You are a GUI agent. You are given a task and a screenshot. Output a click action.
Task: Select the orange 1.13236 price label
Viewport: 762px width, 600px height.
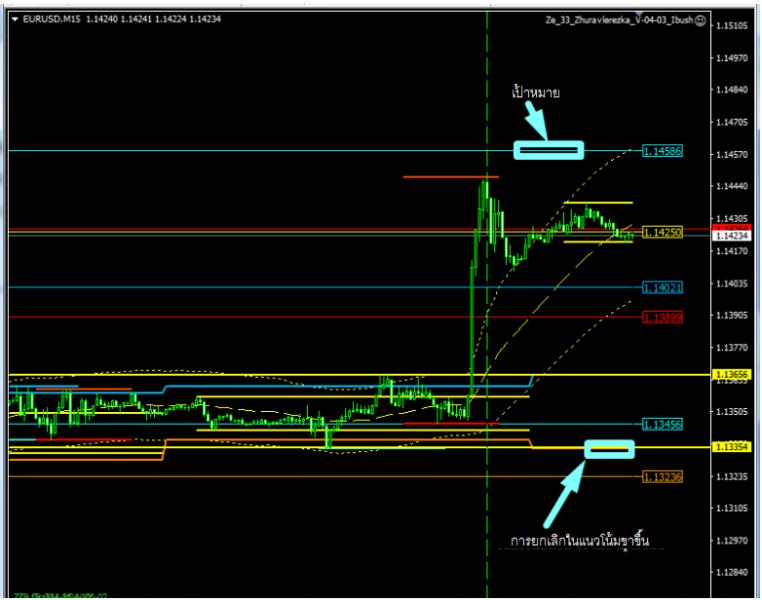click(x=662, y=477)
